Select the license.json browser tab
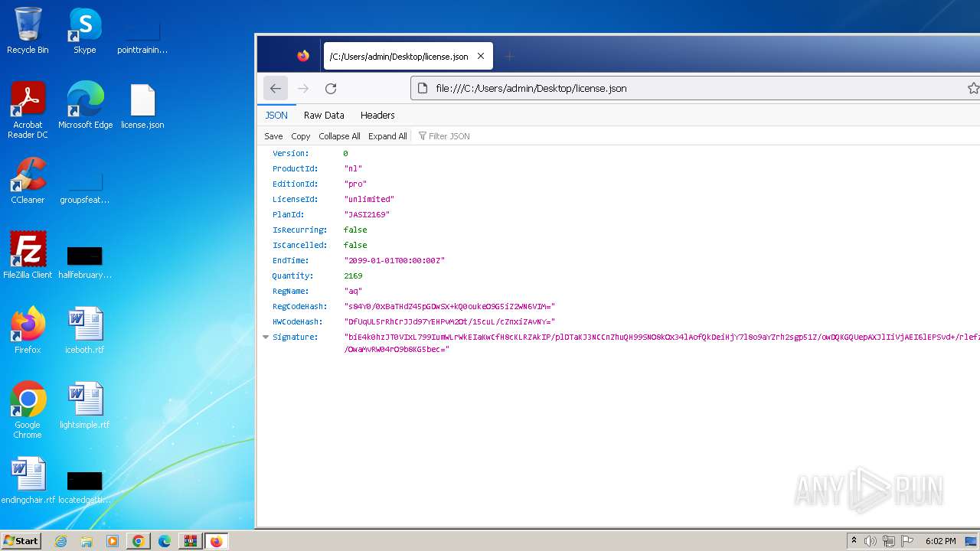 coord(408,56)
